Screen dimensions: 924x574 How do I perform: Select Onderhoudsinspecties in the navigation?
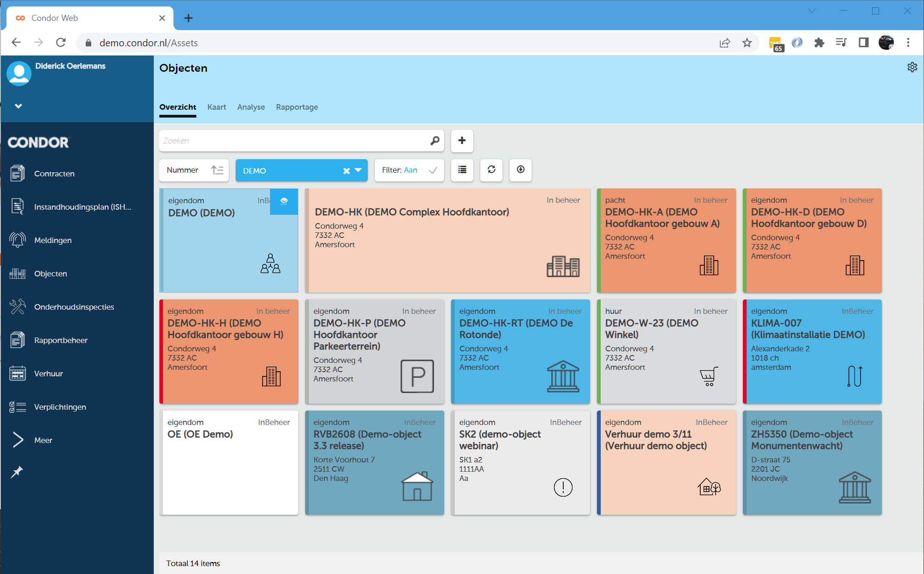74,306
